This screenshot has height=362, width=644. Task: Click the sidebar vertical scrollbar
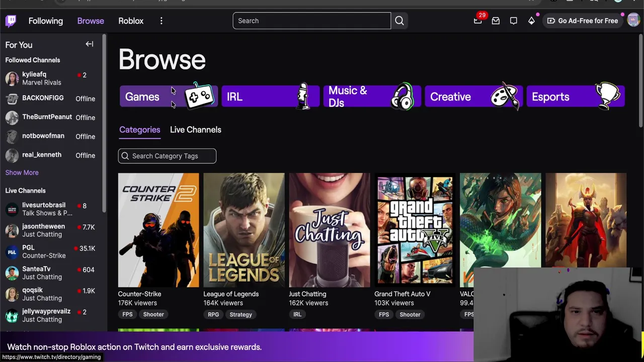tap(104, 123)
